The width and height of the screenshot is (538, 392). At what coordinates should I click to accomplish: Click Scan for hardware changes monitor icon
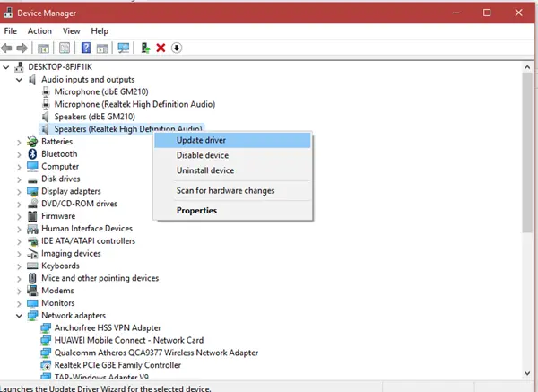124,48
